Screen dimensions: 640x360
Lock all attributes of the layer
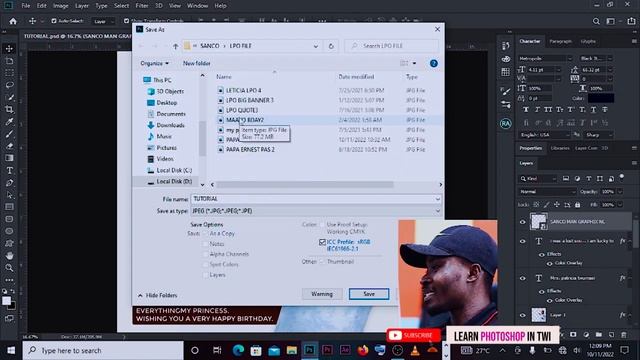[x=577, y=204]
